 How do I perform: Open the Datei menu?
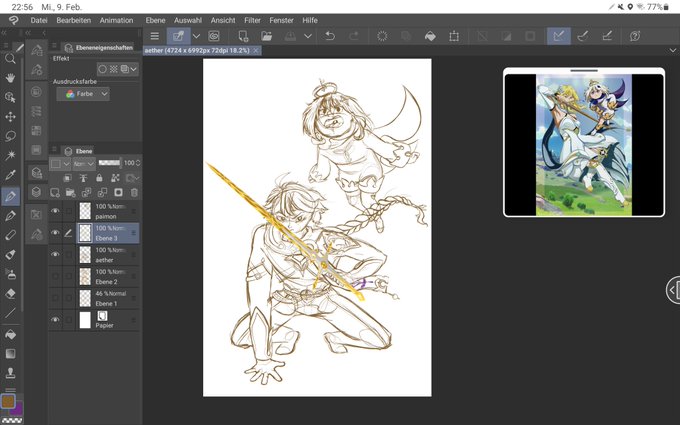coord(39,20)
